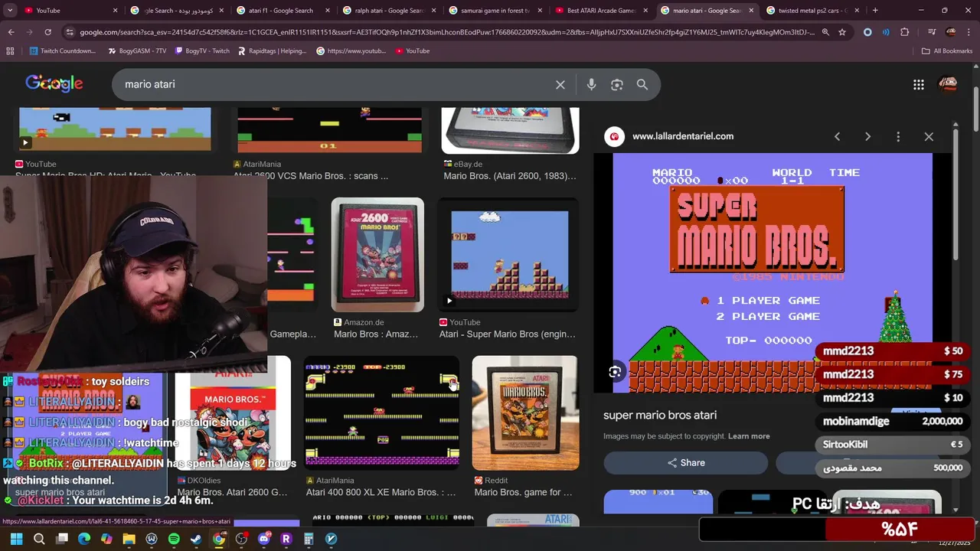Click the Share button

(x=686, y=463)
